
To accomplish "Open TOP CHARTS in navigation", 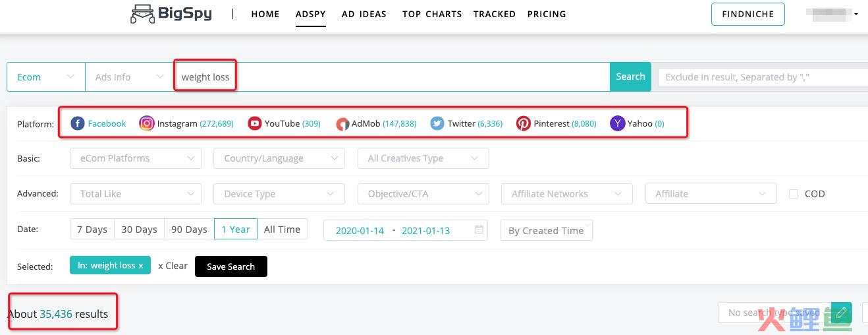I will pos(432,14).
